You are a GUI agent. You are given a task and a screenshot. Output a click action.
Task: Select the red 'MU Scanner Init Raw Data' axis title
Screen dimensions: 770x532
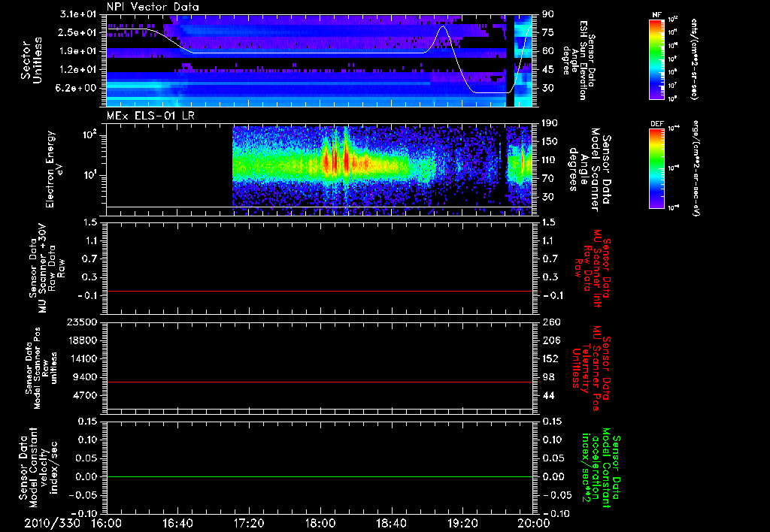point(593,268)
